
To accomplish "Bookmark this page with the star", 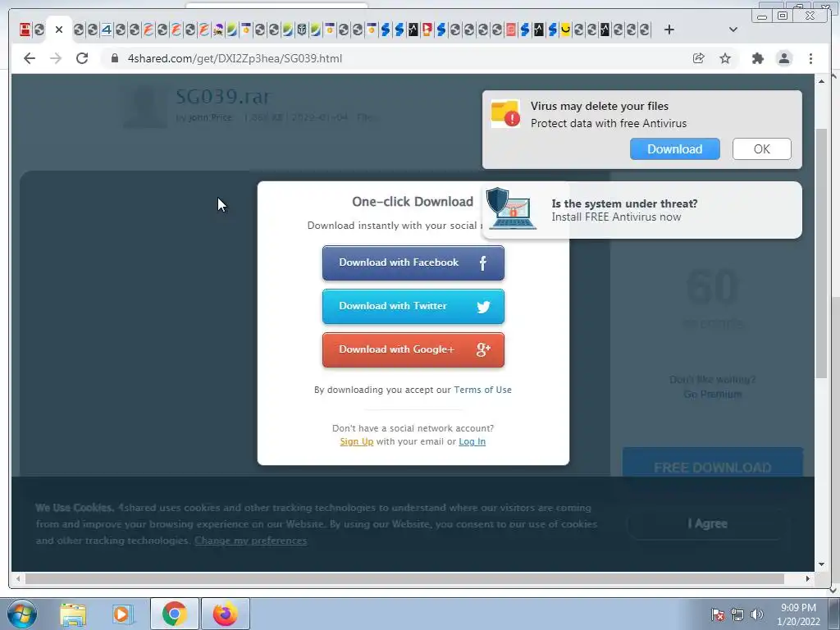I will pos(725,58).
